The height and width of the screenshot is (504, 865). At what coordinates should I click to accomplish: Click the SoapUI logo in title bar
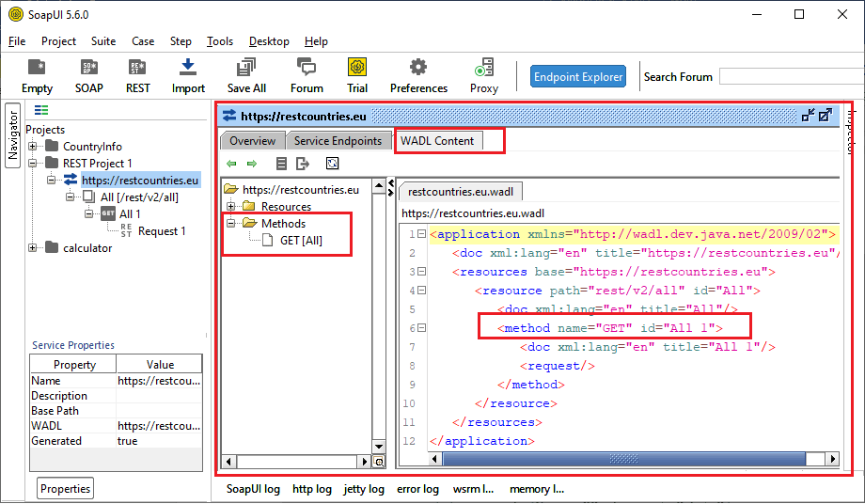point(15,14)
